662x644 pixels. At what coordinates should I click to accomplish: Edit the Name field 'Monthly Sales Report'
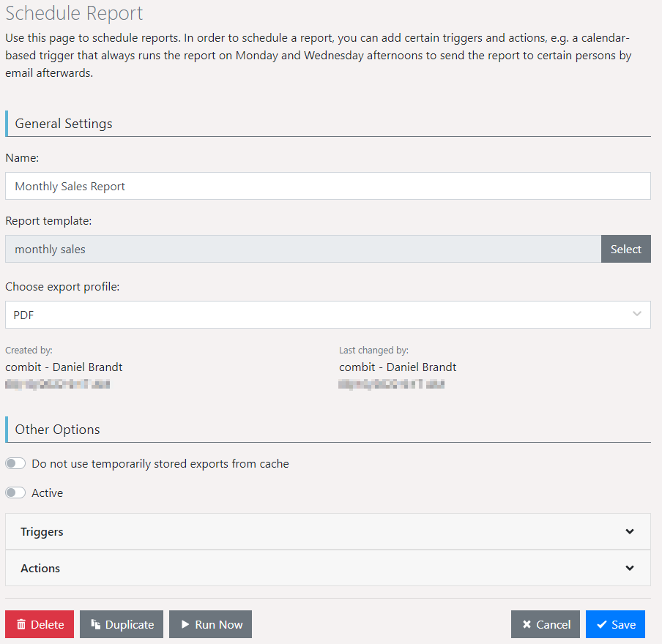327,186
